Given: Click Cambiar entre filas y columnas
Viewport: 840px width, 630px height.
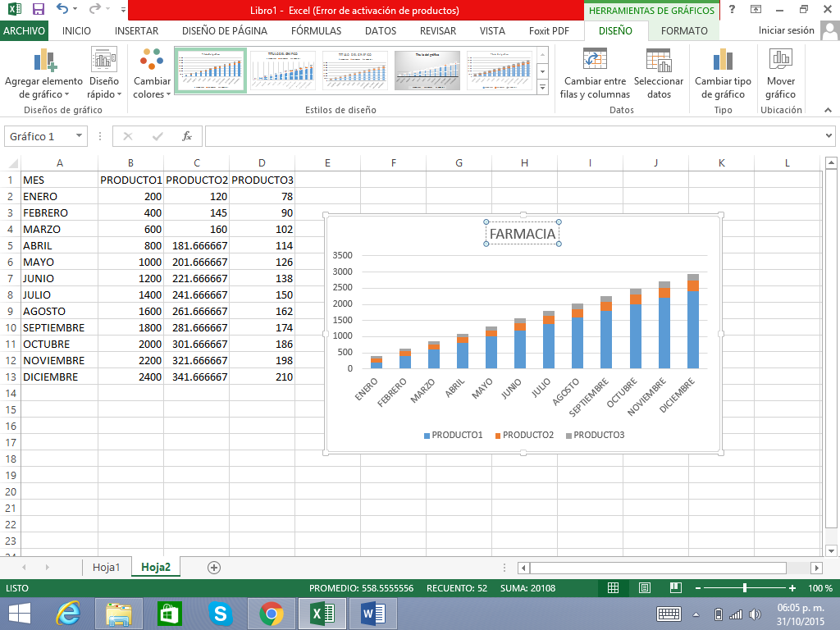Looking at the screenshot, I should [x=595, y=61].
